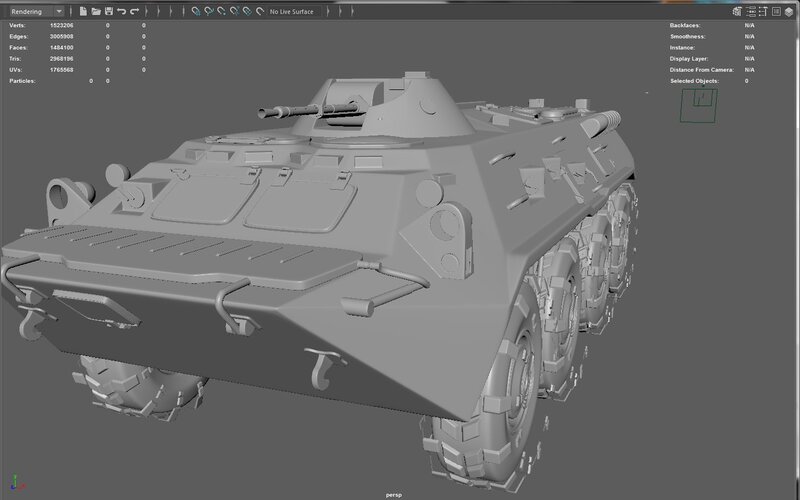Screen dimensions: 800x500
Task: Collapse the file toolbar section handle before New Scene
Action: 72,11
